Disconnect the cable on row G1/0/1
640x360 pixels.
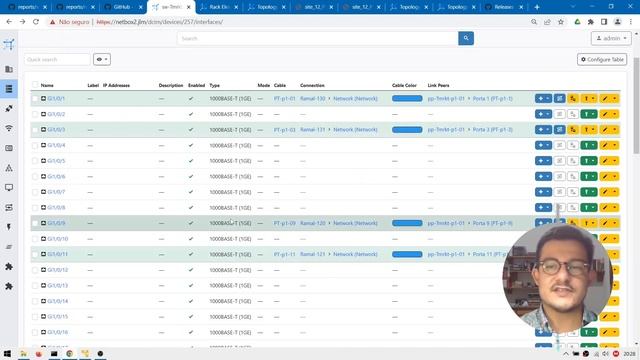point(573,98)
